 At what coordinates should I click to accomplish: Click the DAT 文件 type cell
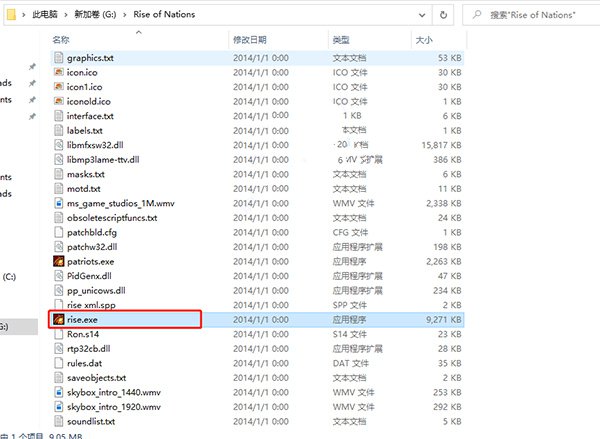pos(351,363)
